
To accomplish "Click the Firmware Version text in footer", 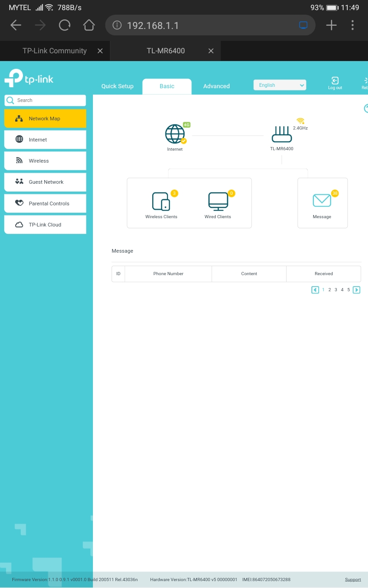I will click(x=75, y=580).
